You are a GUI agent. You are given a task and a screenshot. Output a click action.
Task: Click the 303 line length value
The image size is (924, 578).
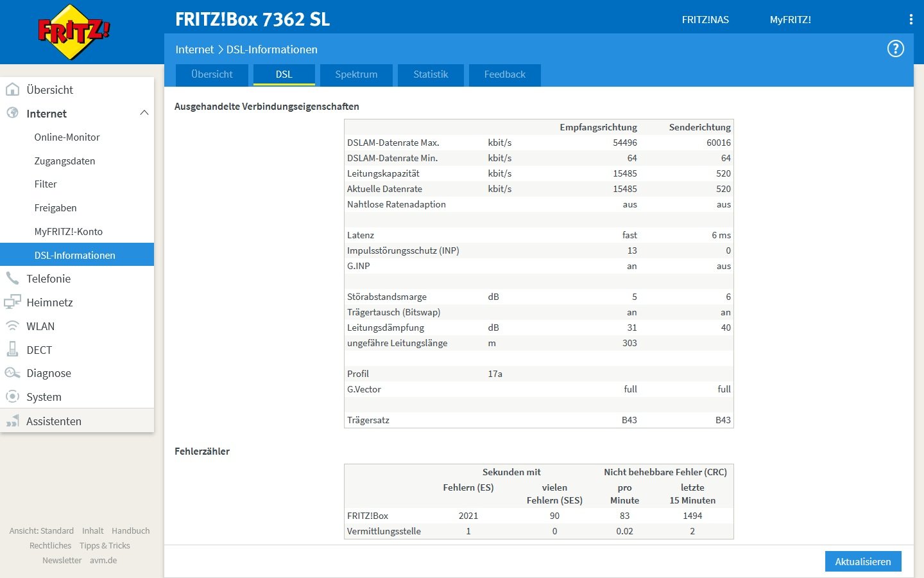click(x=629, y=343)
